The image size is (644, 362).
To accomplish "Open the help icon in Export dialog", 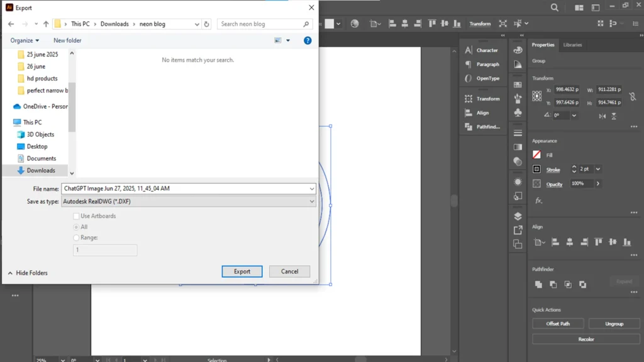I will click(307, 40).
